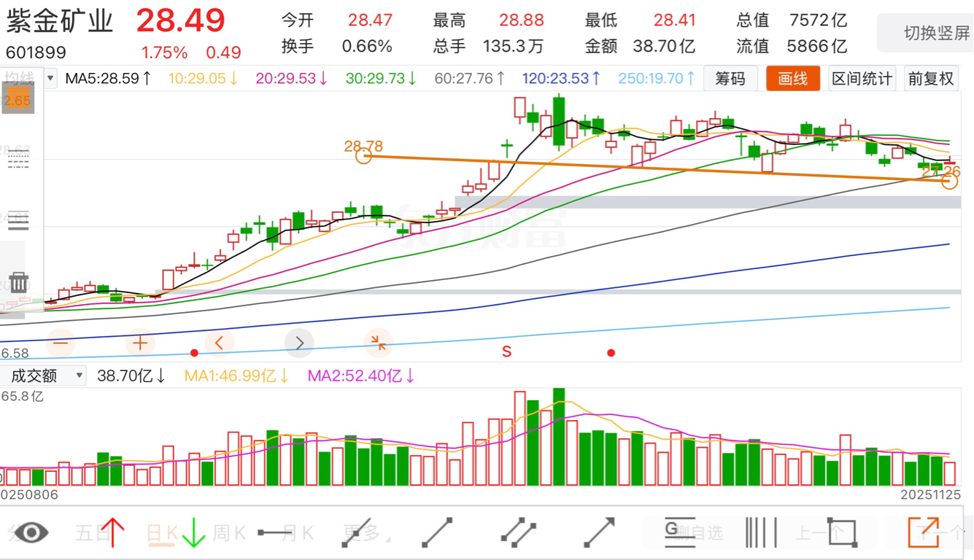This screenshot has width=974, height=560.
Task: Open the 前复权 adjustment selector
Action: click(931, 78)
